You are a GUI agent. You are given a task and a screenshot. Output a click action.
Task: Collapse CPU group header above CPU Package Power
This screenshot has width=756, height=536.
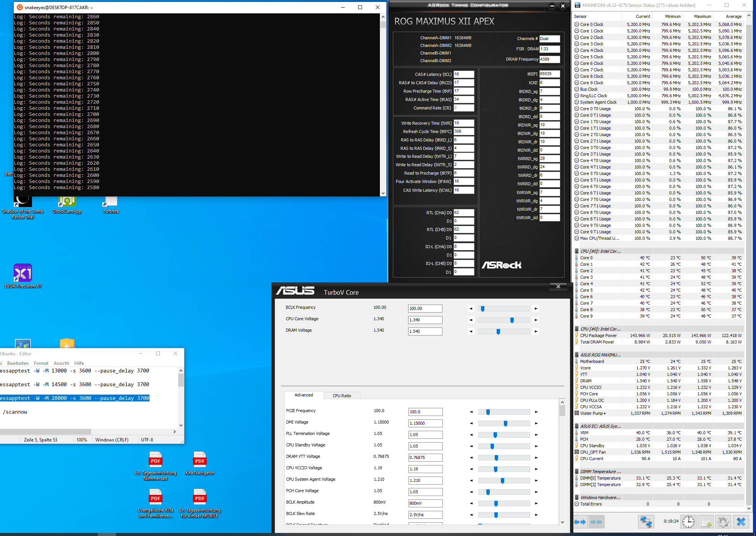click(601, 329)
